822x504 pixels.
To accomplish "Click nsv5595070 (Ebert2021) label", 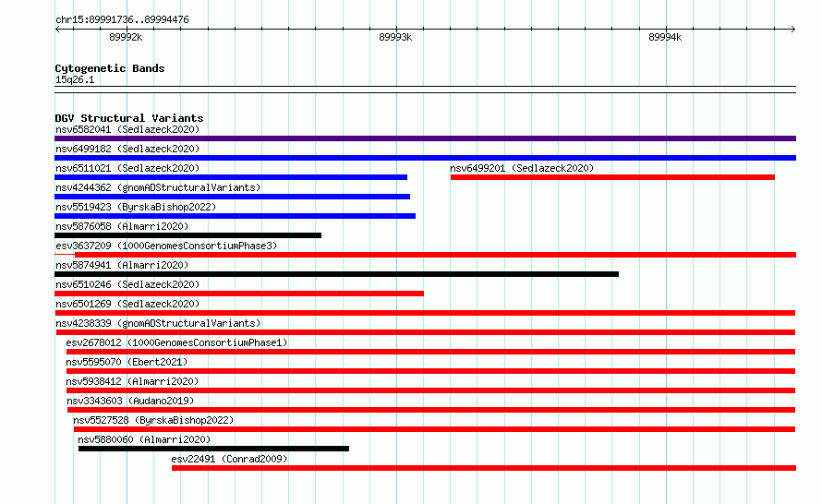I will tap(127, 362).
